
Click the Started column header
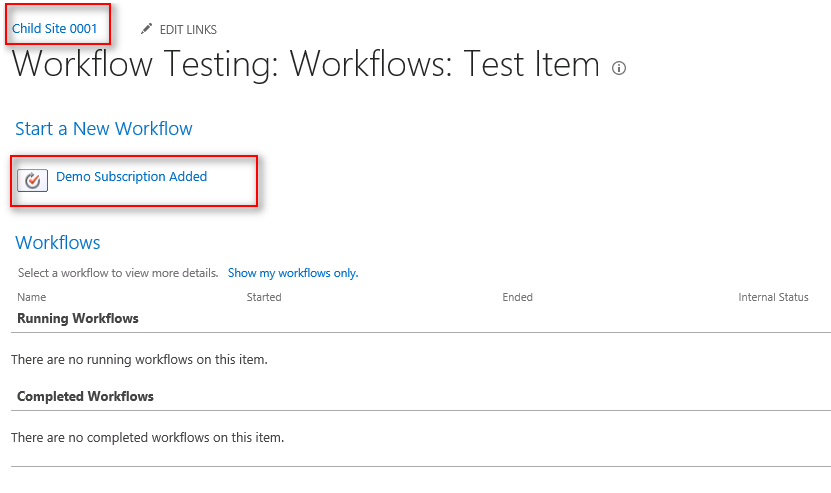(264, 297)
